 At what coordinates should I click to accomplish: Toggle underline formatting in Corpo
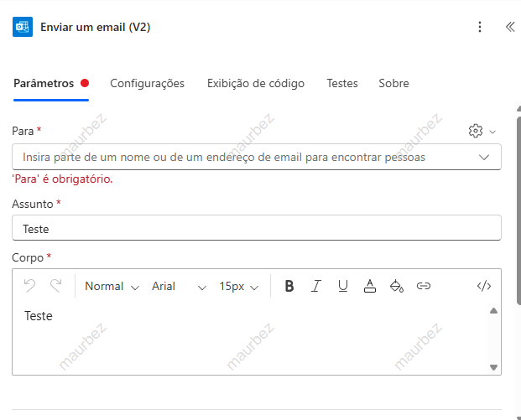pos(343,286)
